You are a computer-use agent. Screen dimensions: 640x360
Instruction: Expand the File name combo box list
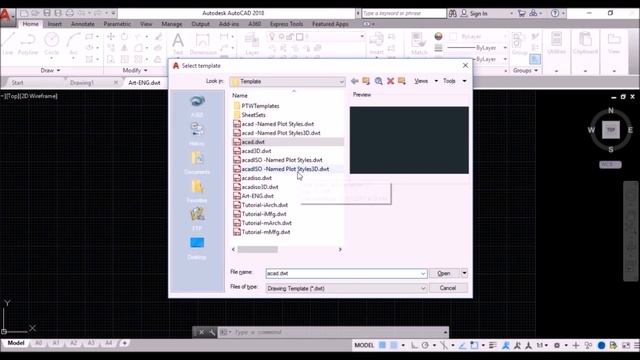click(x=423, y=273)
